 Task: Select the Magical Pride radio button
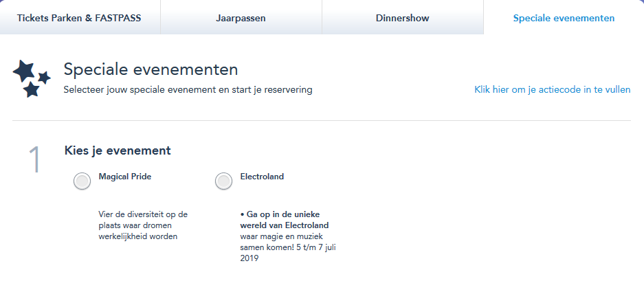82,181
